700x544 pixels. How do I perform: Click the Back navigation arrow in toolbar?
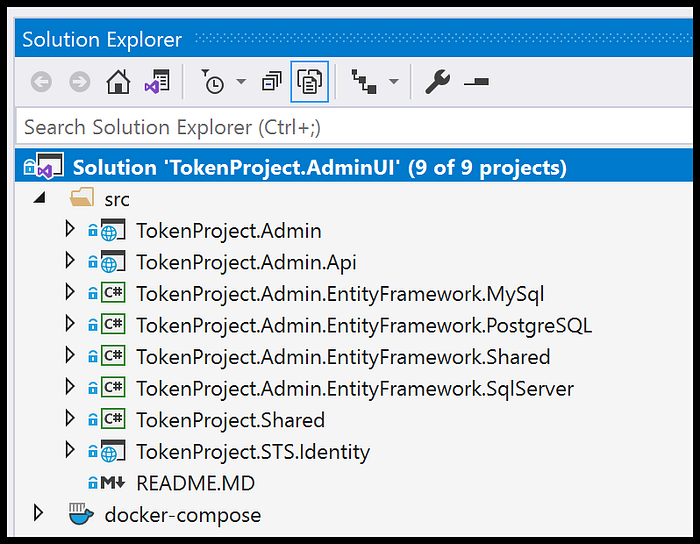coord(42,82)
